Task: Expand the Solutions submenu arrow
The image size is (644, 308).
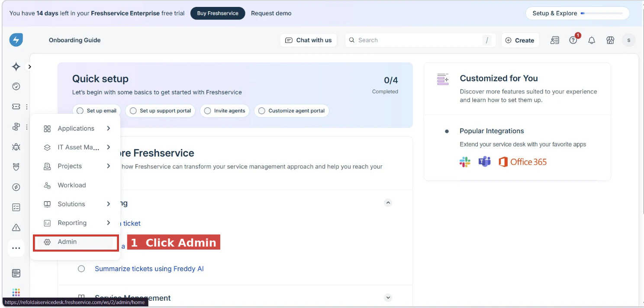Action: point(108,204)
